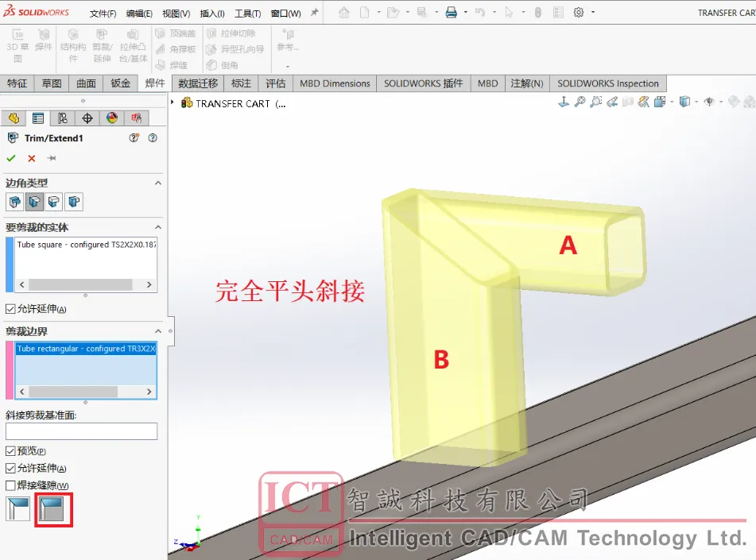This screenshot has height=560, width=756.
Task: Click the Previous View icon
Action: [x=612, y=102]
